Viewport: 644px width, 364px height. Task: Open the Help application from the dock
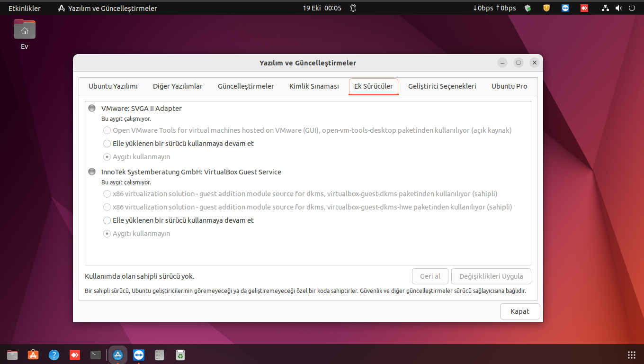(x=54, y=355)
